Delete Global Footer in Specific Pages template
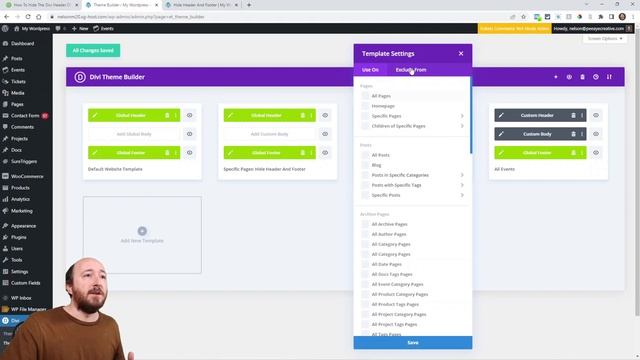Viewport: 640px width, 360px height. tap(302, 153)
